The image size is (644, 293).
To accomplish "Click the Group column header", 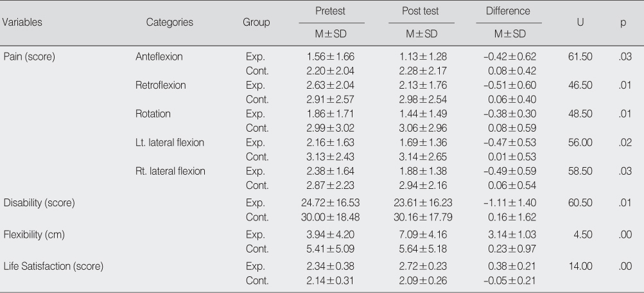I will [256, 22].
